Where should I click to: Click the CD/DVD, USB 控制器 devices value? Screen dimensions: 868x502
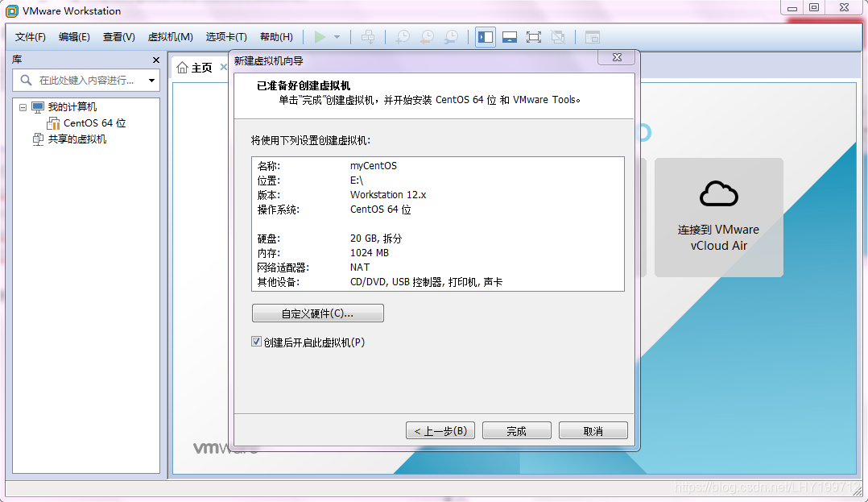point(426,282)
